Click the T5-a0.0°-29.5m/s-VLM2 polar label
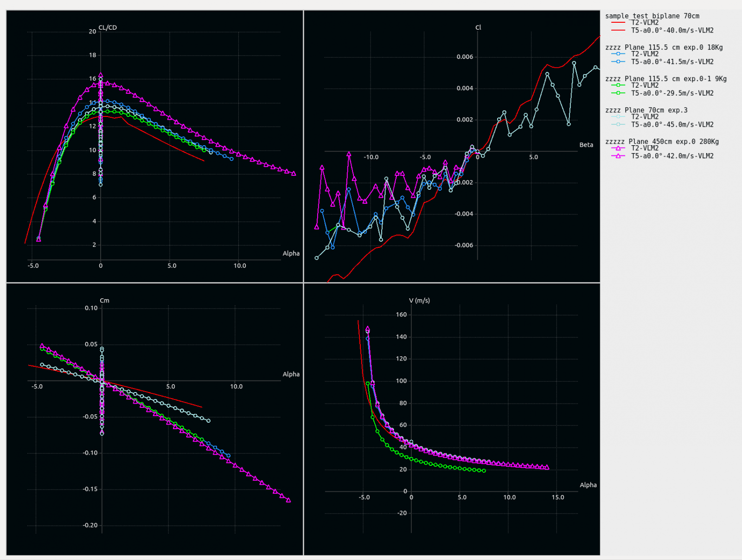The image size is (742, 560). pos(672,93)
